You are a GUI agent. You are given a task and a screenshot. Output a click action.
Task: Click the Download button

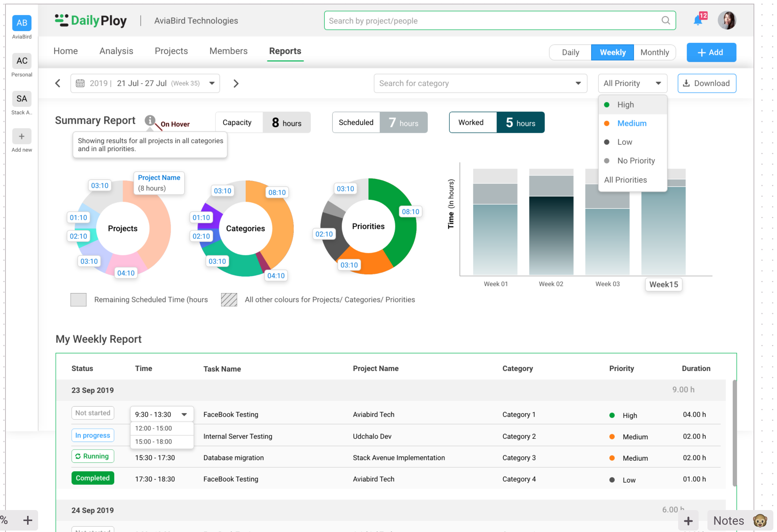point(706,83)
